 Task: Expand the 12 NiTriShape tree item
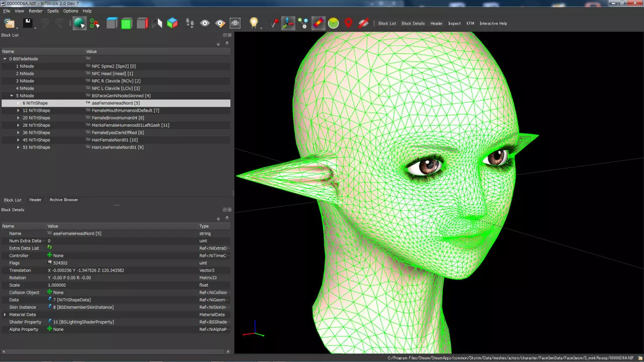[x=18, y=111]
